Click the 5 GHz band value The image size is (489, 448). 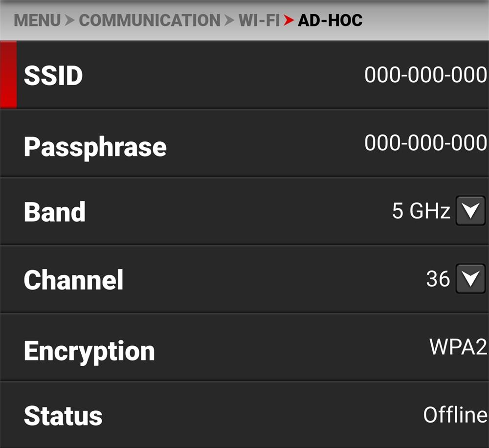(421, 211)
